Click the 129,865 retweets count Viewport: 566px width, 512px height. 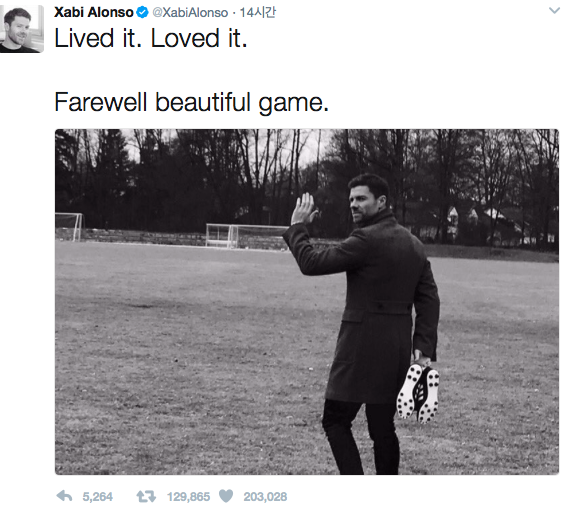[x=188, y=497]
